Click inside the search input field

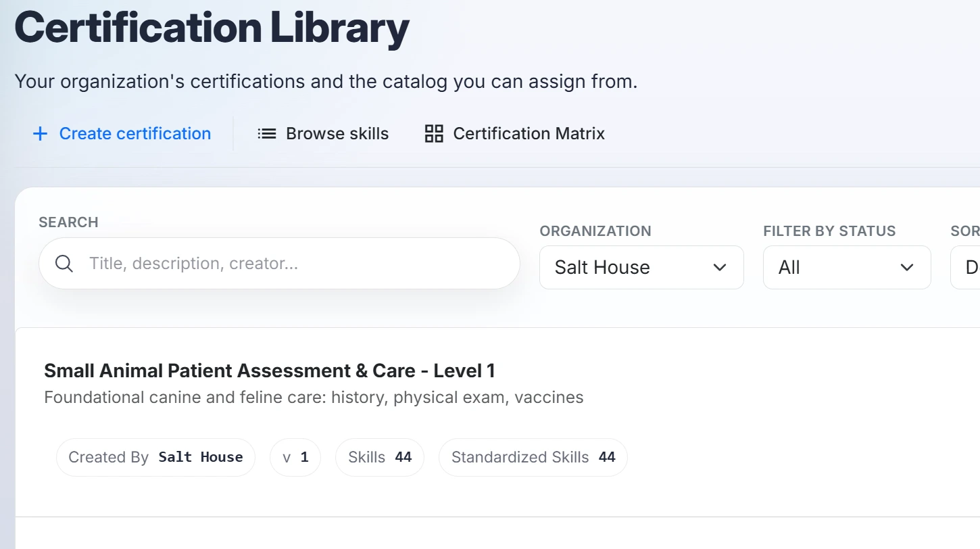coord(270,263)
